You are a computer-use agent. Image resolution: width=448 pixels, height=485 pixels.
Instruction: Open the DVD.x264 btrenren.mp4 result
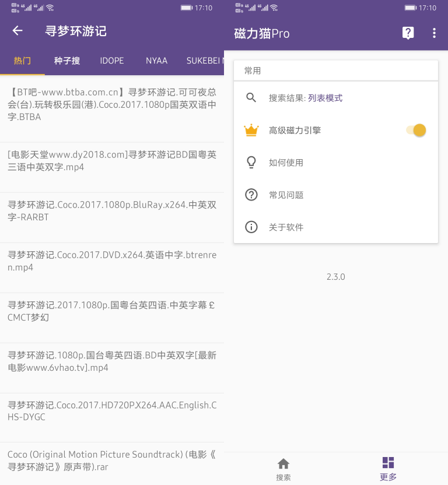click(112, 268)
